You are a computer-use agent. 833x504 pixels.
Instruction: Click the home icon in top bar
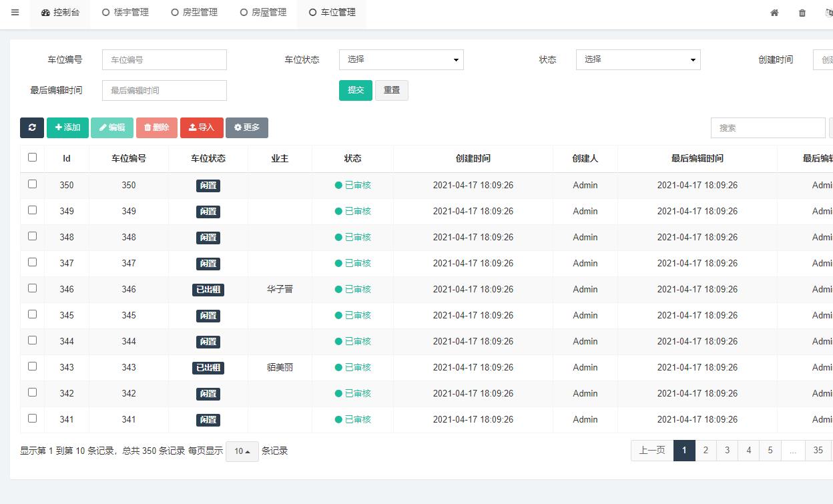coord(774,13)
